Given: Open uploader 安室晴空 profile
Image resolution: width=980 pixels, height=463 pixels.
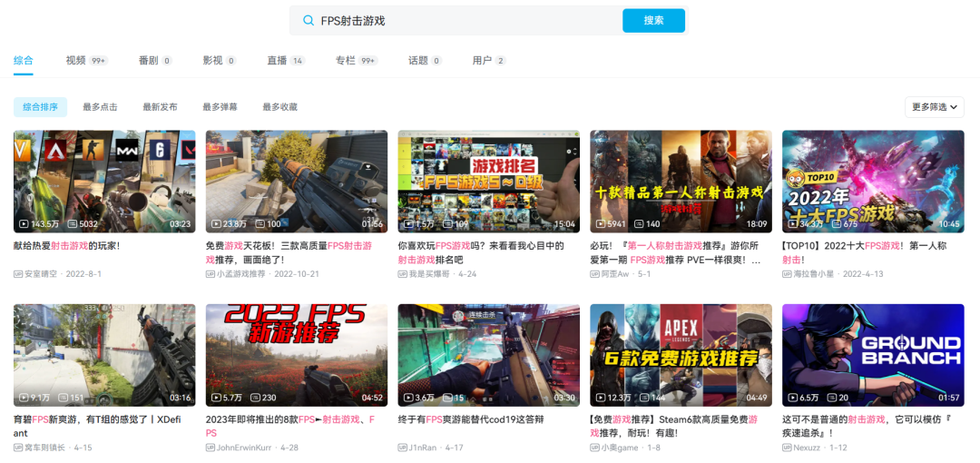Looking at the screenshot, I should point(41,274).
